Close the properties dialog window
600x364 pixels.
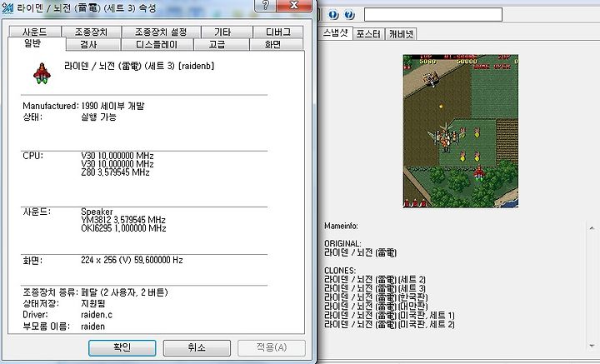click(x=293, y=5)
